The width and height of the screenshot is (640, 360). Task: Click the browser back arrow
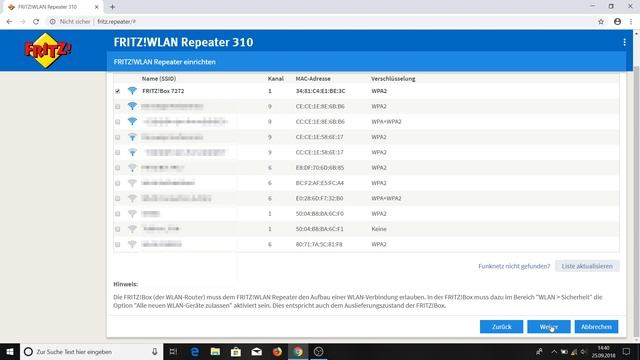coord(9,22)
